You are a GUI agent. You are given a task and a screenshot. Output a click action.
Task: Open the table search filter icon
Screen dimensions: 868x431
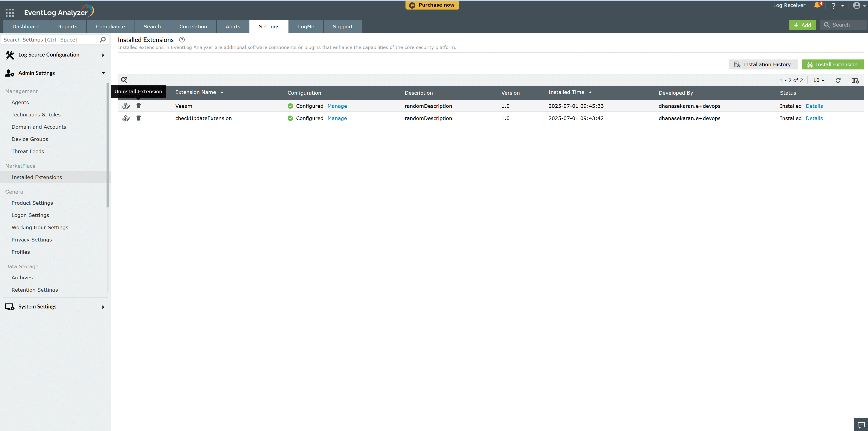[124, 80]
